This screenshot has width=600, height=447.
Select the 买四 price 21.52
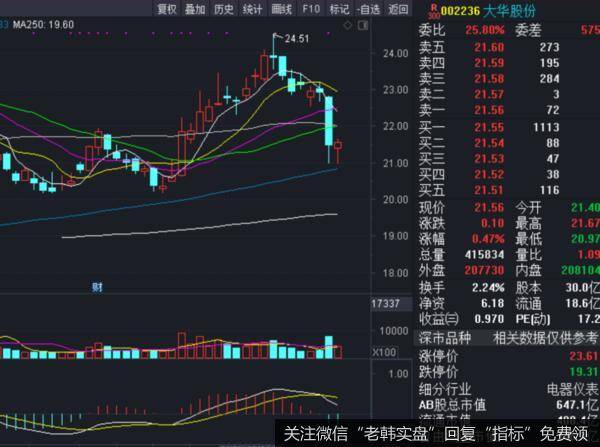[489, 175]
